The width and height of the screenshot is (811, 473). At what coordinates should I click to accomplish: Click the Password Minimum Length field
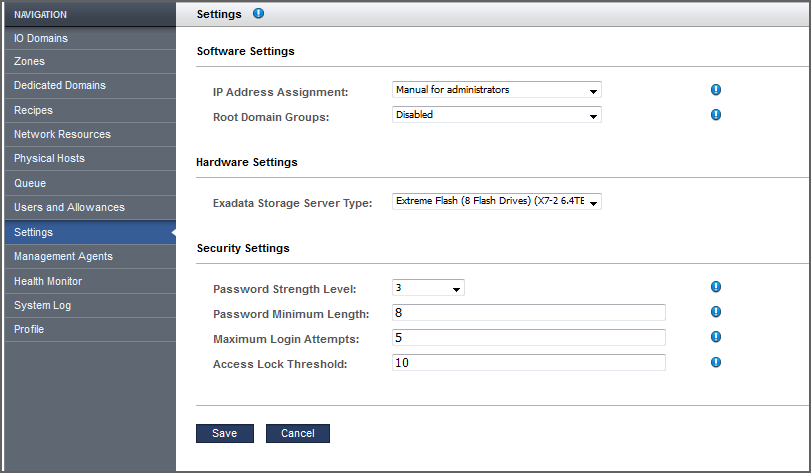529,313
